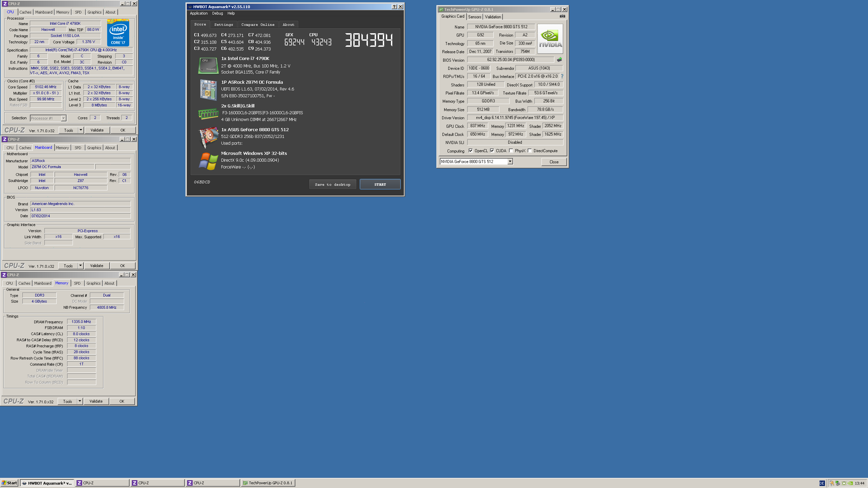Click OK in top CPU-Z window
This screenshot has width=868, height=488.
(x=123, y=130)
